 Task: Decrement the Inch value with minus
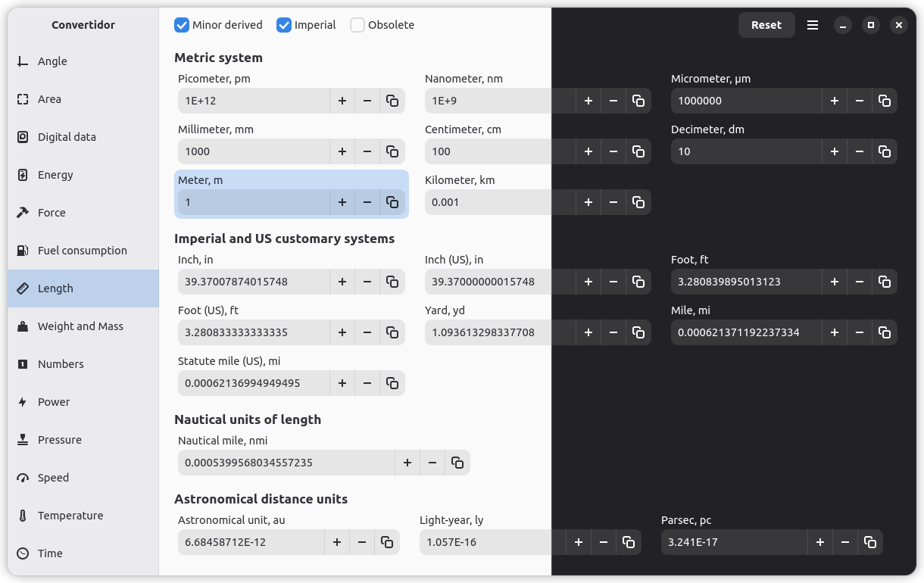click(367, 282)
